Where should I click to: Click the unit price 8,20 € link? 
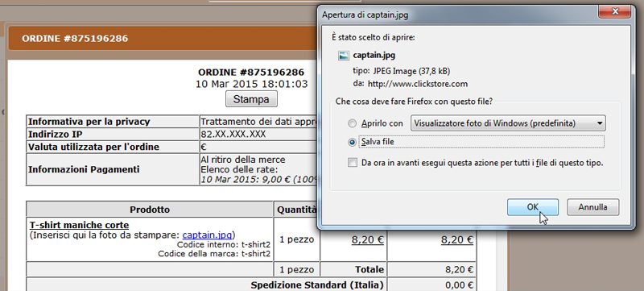368,239
